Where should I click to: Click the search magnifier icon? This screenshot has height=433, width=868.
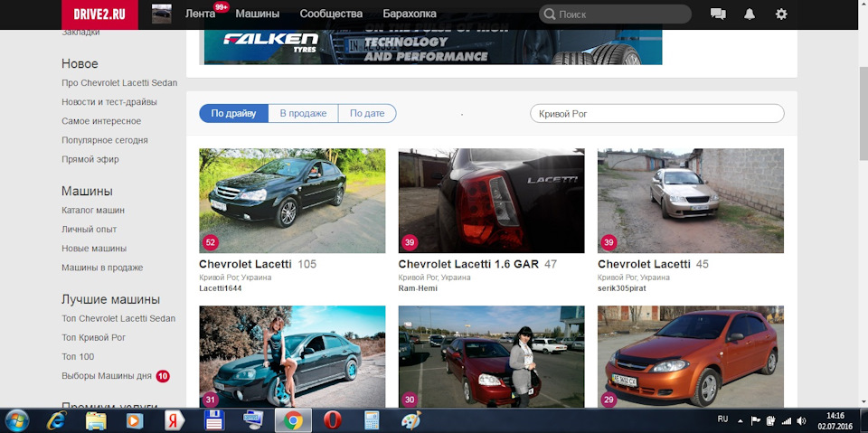549,14
